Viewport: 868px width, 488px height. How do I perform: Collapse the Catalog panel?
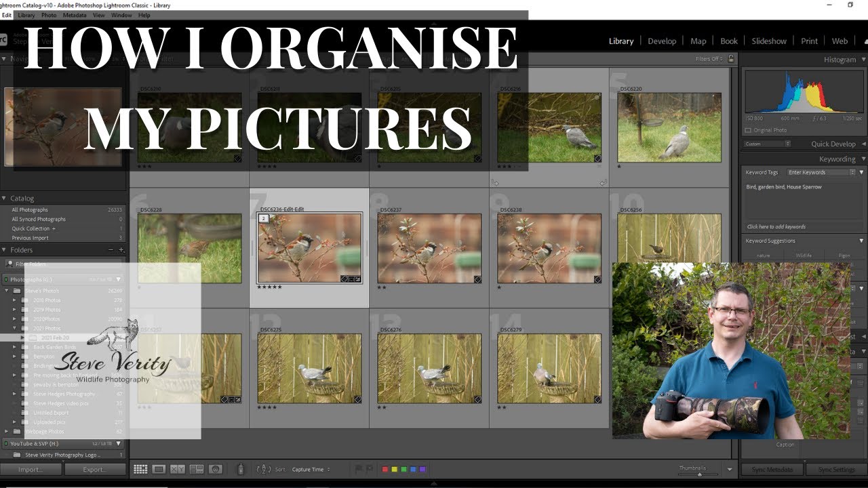(4, 199)
